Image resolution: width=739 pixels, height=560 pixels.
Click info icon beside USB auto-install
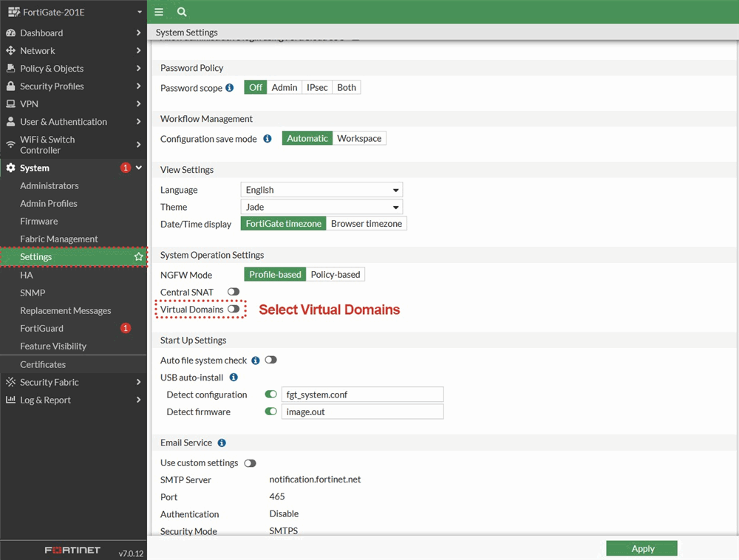point(234,378)
